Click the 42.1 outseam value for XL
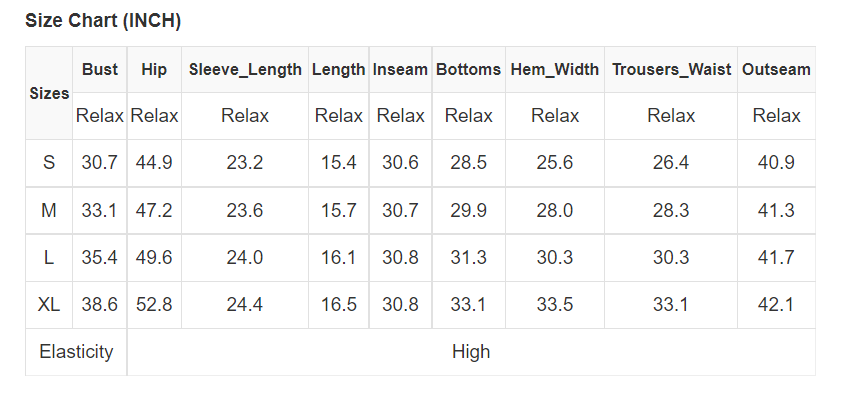Viewport: 856px width, 397px height. (776, 305)
